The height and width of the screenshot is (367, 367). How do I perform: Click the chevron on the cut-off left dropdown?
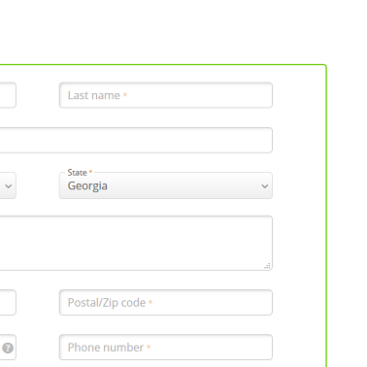pos(9,186)
